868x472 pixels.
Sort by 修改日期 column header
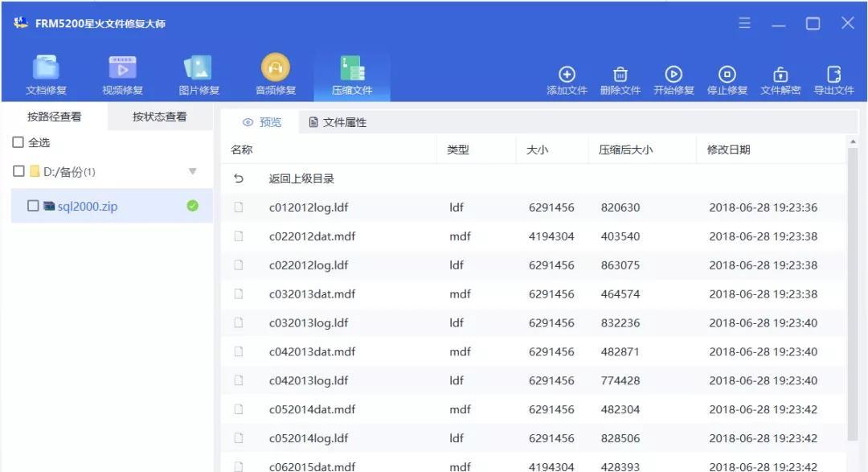point(728,150)
